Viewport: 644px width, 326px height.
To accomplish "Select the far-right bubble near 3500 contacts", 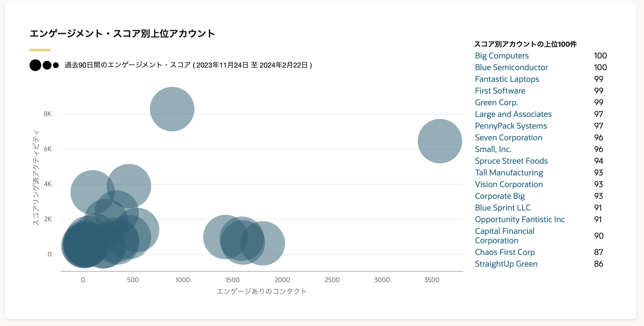I will click(x=440, y=141).
